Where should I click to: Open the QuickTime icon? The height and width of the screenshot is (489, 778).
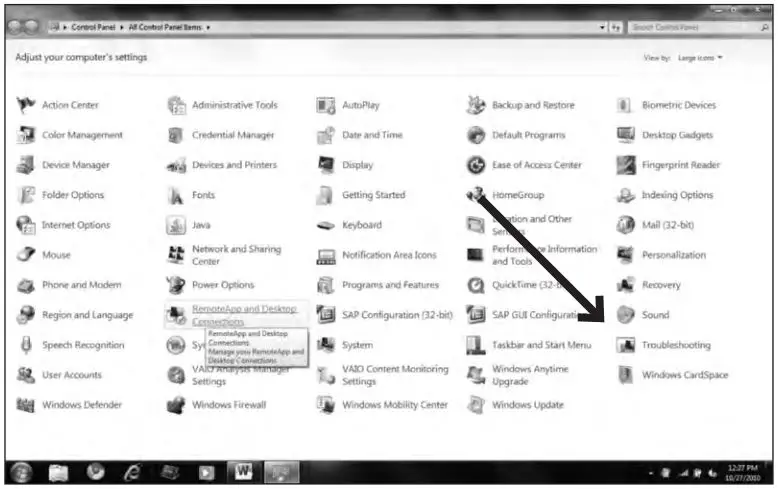(476, 285)
